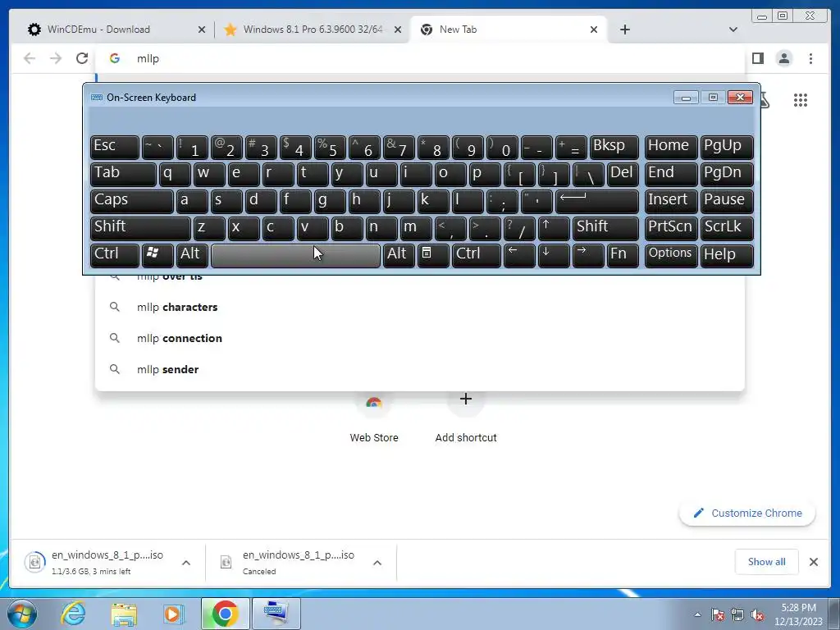Open the Google apps grid
The image size is (840, 630).
click(801, 100)
